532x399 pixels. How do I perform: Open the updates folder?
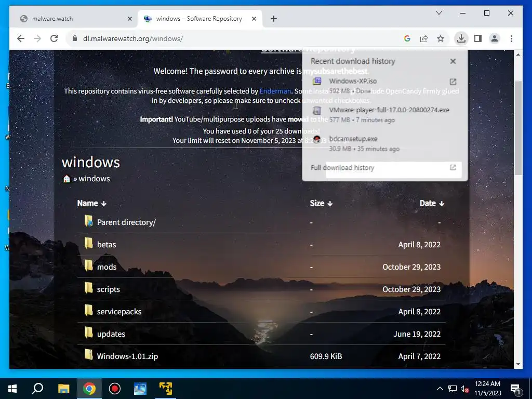111,334
